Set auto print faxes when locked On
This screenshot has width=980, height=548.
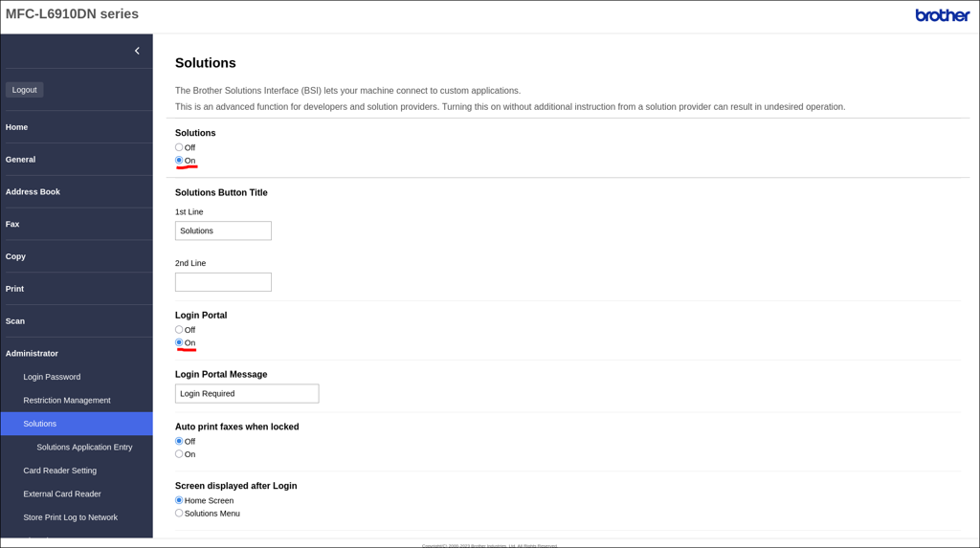(x=179, y=454)
